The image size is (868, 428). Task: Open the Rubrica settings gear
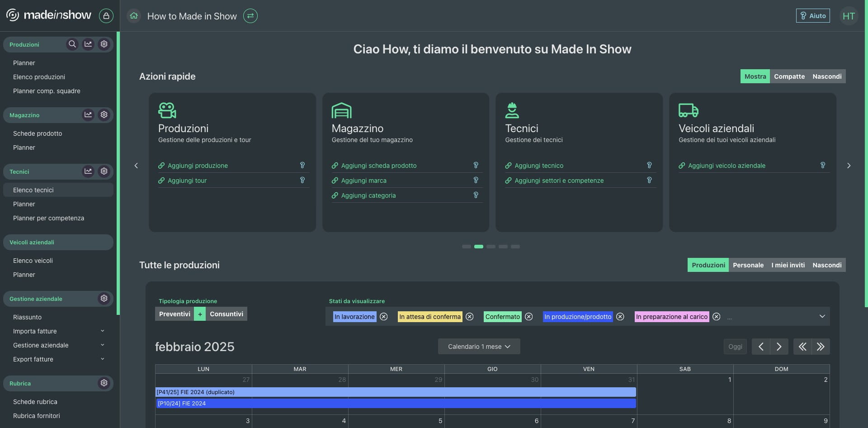click(x=104, y=383)
